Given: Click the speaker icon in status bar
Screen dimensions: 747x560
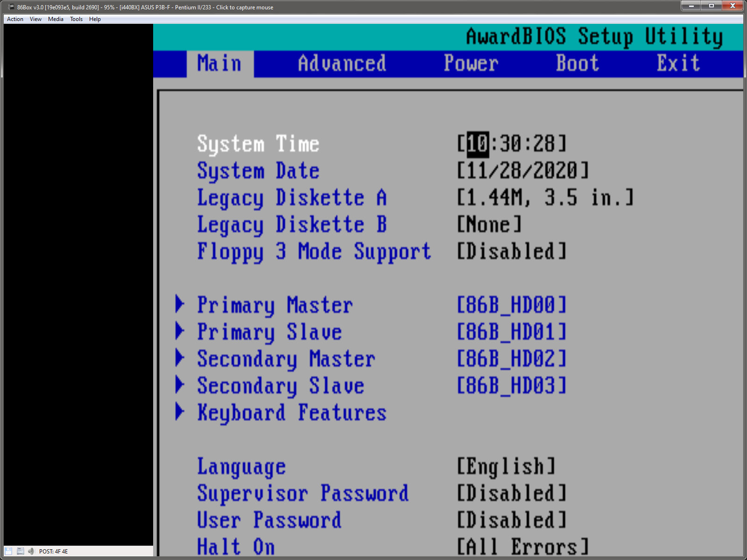Looking at the screenshot, I should click(31, 551).
